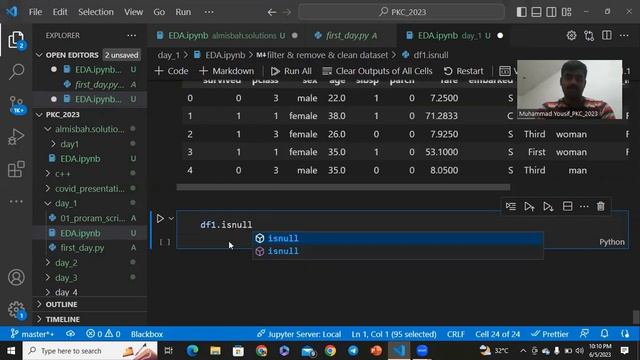The height and width of the screenshot is (360, 640).
Task: Open more cell actions ellipsis
Action: (584, 207)
